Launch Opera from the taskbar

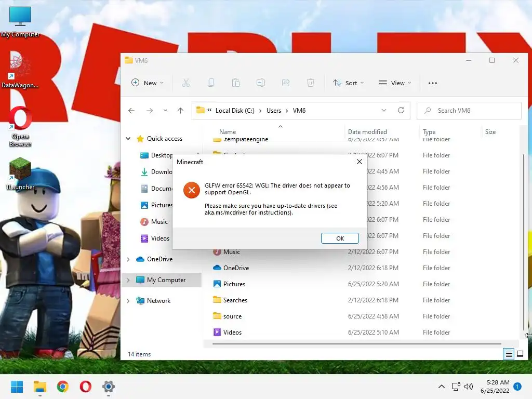click(86, 387)
